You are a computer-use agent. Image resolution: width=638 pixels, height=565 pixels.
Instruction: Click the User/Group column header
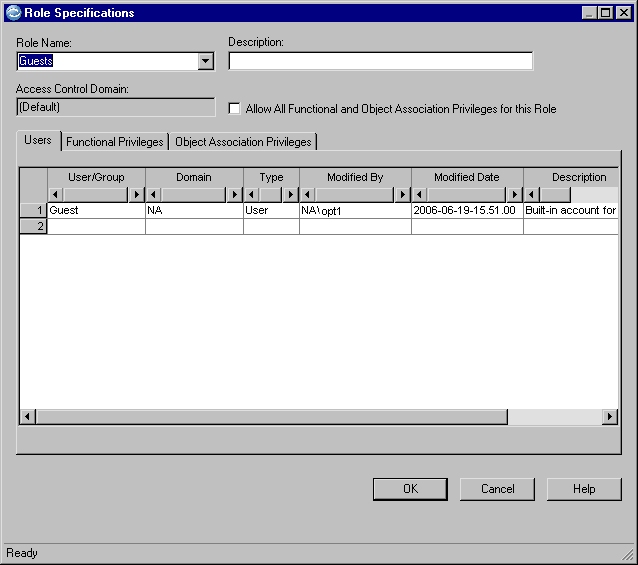pyautogui.click(x=96, y=177)
